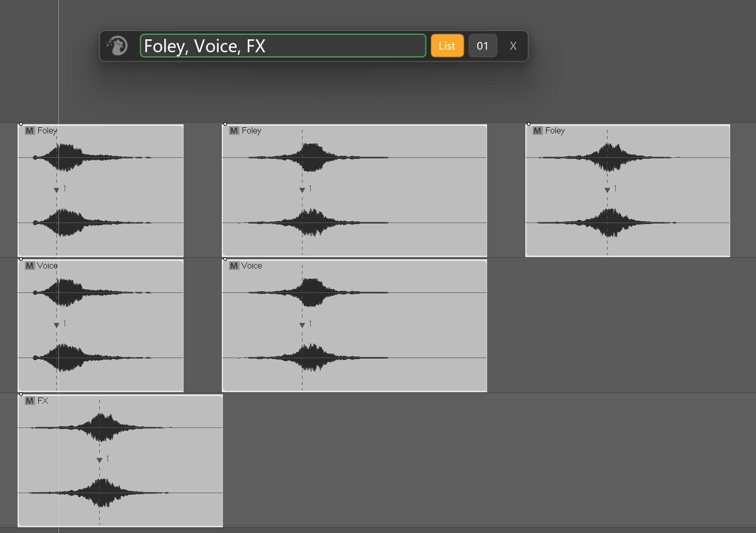Toggle M mute icon on FX item
Screen dimensions: 756x533
29,401
